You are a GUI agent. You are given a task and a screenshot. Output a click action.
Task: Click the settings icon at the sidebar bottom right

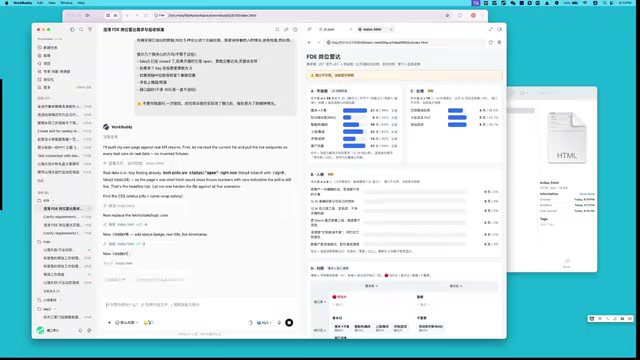89,330
